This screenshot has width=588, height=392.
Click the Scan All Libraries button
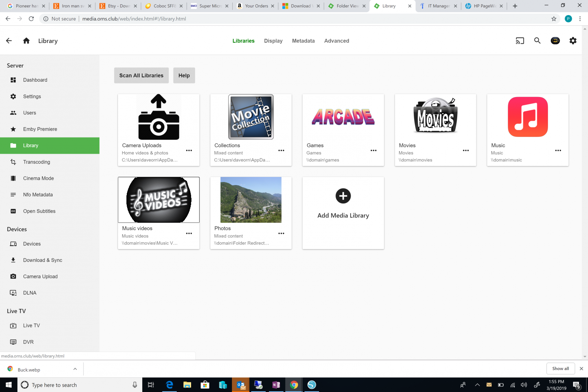[x=141, y=75]
